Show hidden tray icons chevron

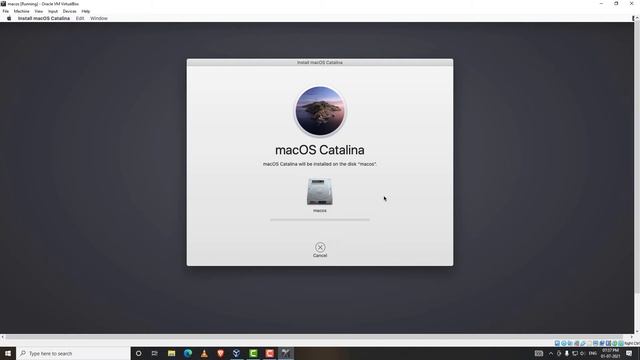[551, 353]
